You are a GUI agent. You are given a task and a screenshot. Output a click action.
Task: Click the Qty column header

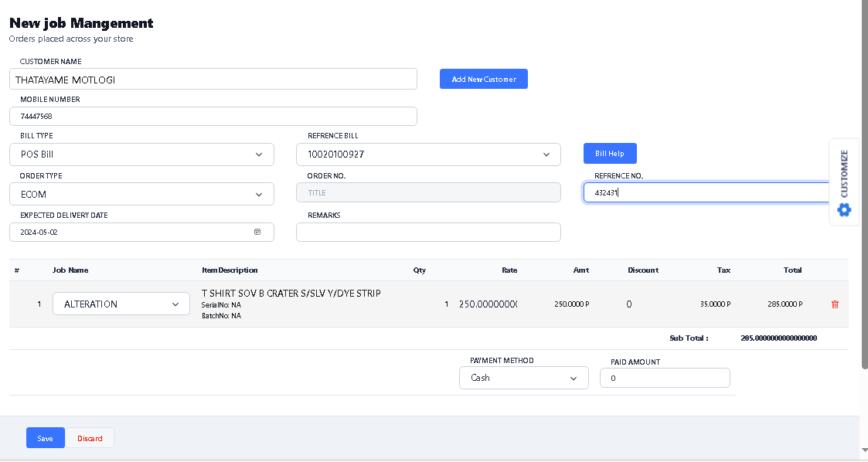click(420, 270)
